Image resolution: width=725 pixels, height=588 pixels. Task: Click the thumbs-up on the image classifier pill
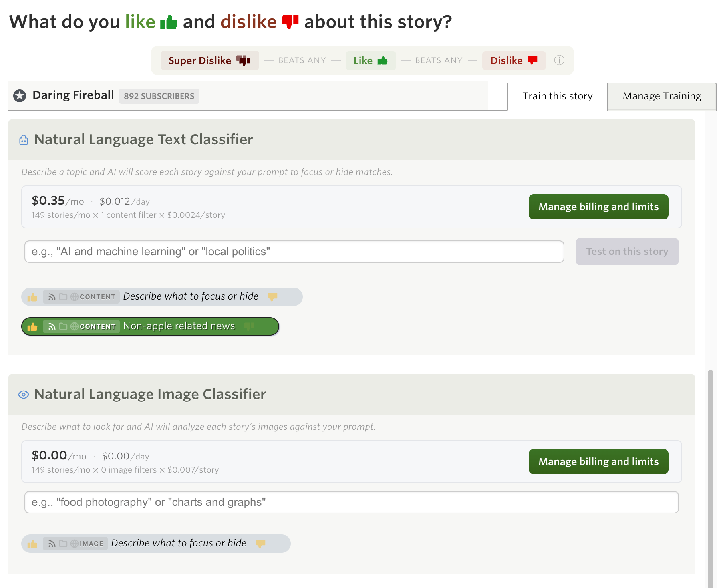(x=32, y=544)
